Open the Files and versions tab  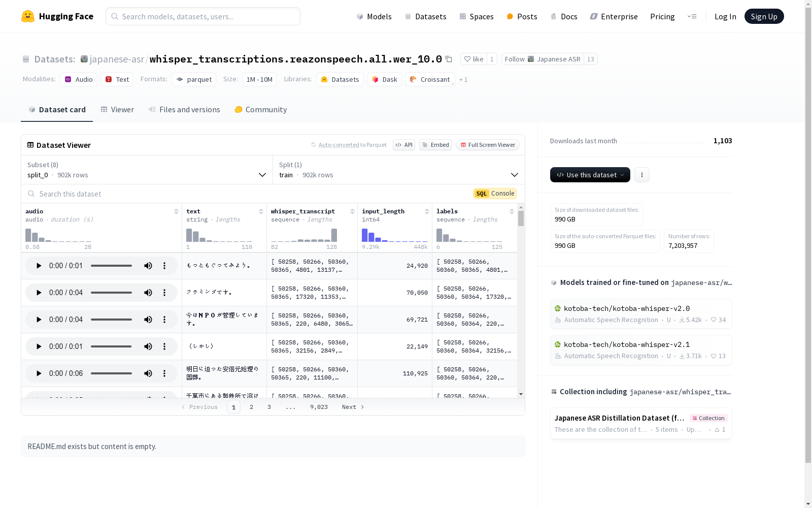click(184, 110)
